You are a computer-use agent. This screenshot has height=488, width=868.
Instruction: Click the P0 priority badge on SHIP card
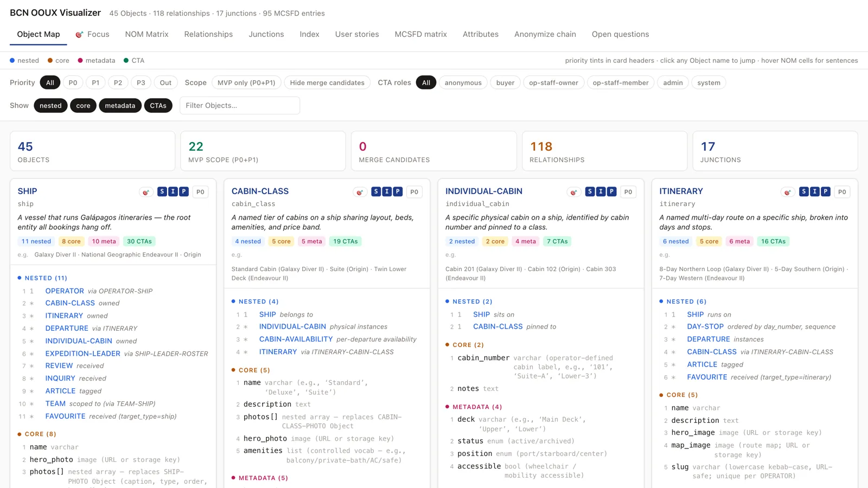coord(200,192)
